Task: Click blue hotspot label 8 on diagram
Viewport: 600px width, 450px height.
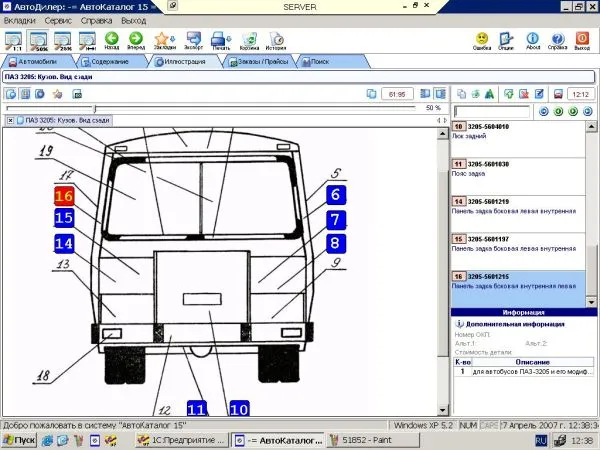Action: tap(336, 243)
